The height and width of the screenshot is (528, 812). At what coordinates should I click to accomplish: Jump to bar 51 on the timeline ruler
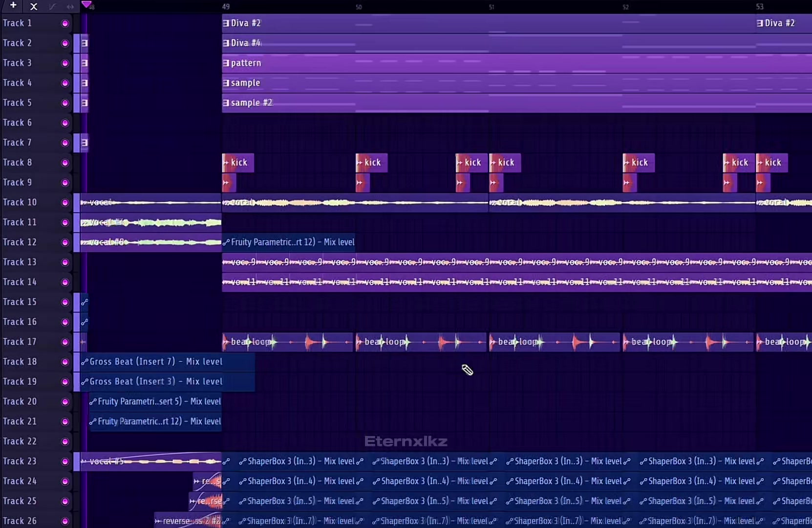tap(492, 7)
